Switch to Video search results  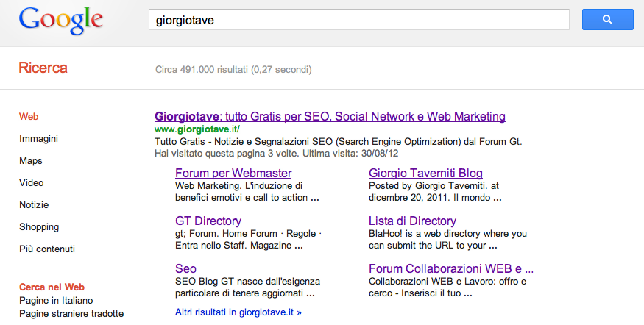pyautogui.click(x=32, y=183)
